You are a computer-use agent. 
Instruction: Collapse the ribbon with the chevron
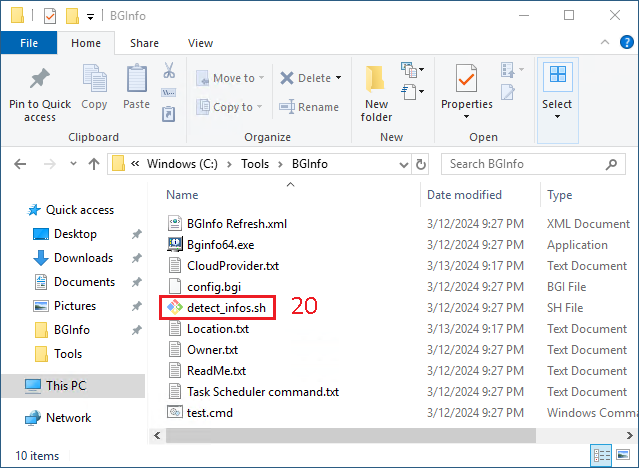click(605, 42)
